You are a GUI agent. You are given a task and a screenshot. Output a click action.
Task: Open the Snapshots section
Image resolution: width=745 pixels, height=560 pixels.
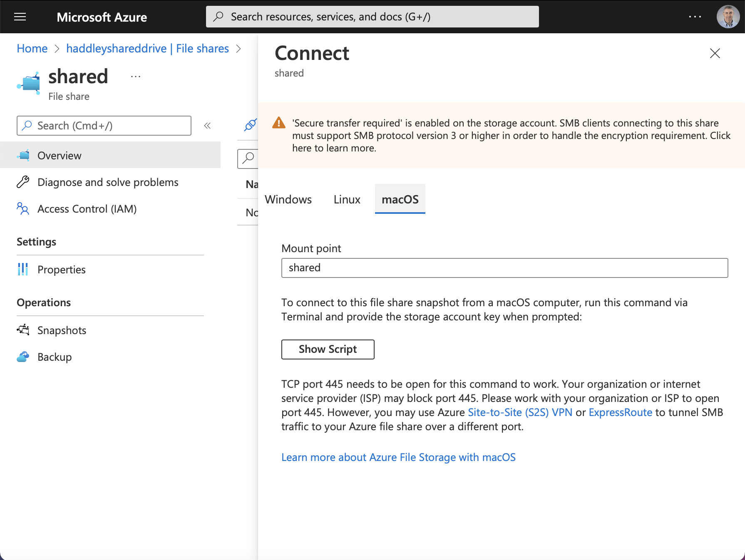[x=62, y=330]
